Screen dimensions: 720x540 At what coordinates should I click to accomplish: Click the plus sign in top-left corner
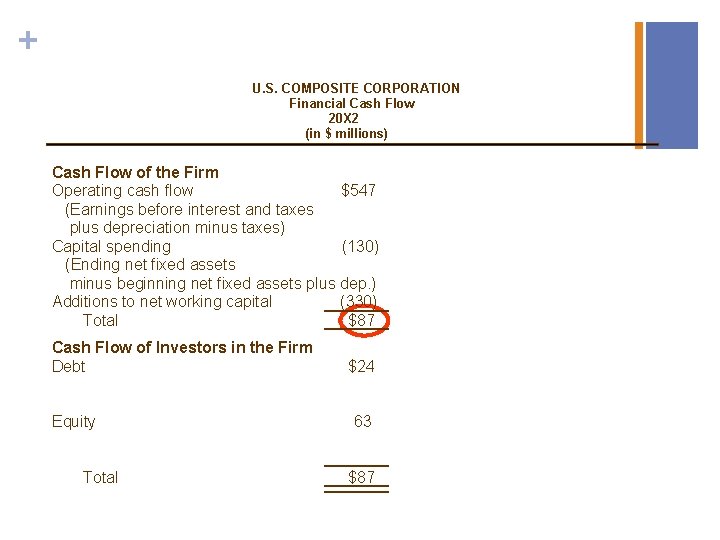(29, 41)
